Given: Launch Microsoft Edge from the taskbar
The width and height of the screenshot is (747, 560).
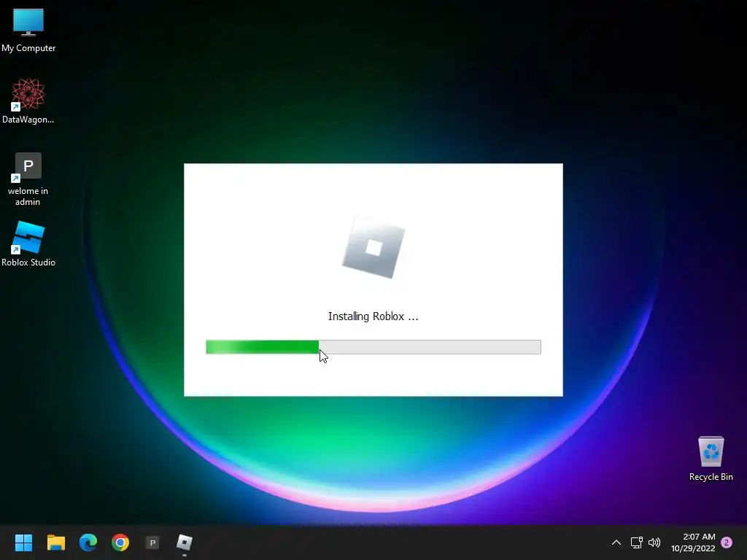Looking at the screenshot, I should 88,542.
